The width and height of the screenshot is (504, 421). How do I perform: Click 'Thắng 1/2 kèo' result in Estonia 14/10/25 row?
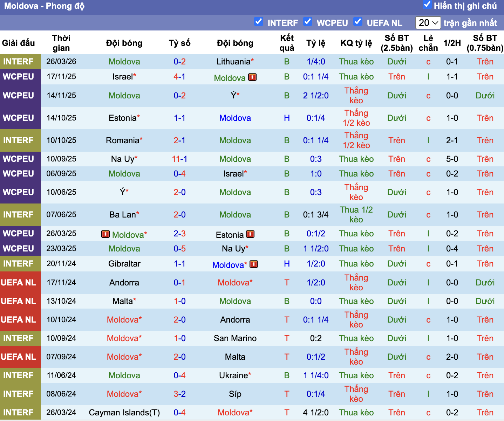point(356,118)
